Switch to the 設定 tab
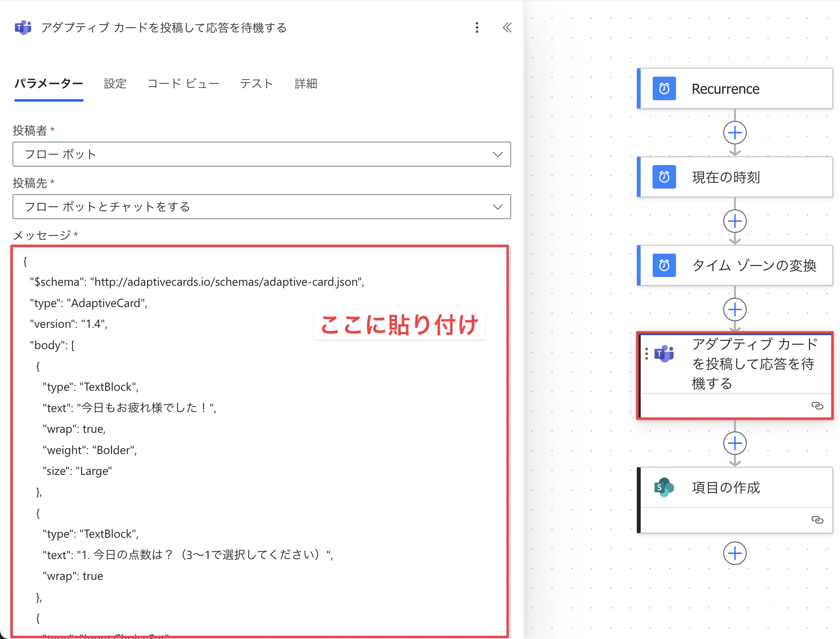Screen dimensions: 840x639 tap(115, 84)
